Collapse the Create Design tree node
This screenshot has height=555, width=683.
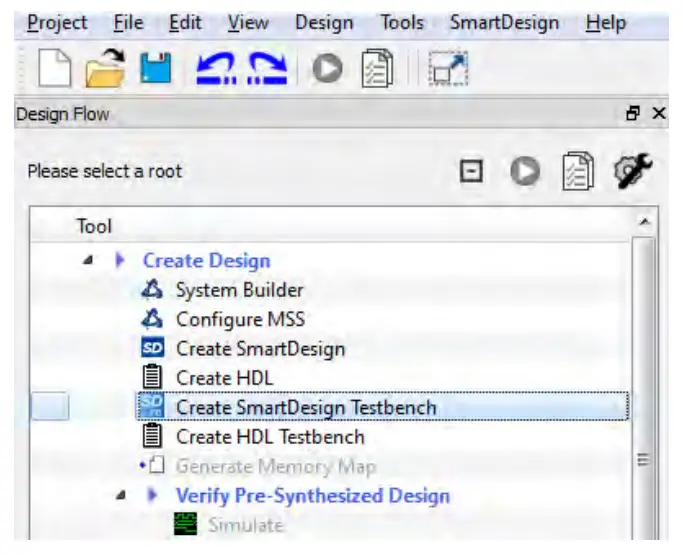point(88,261)
